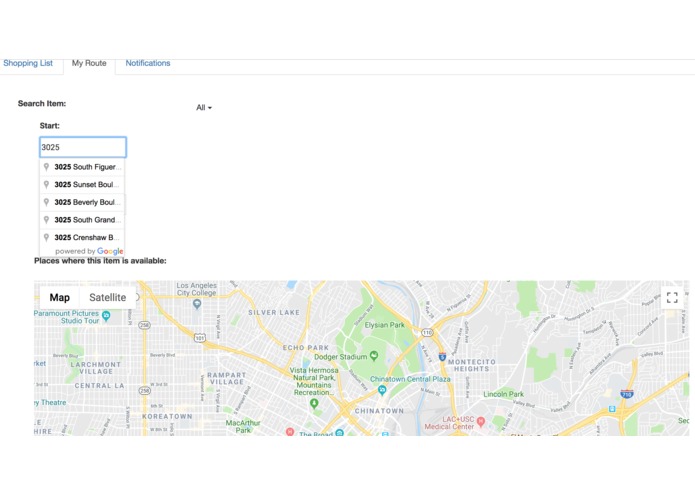Click LAC+USC Medical Center marker
The image size is (695, 494).
pyautogui.click(x=481, y=421)
